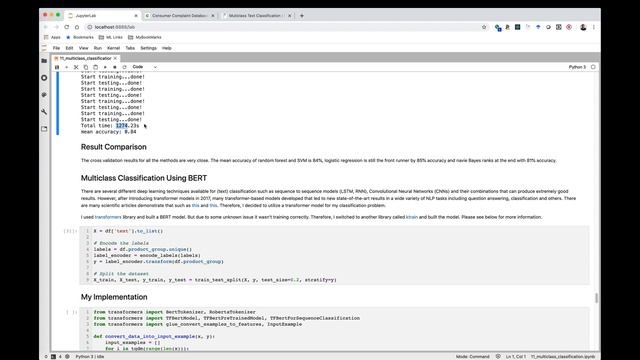Go back in browser history
Screen dimensions: 640x360
[46, 27]
